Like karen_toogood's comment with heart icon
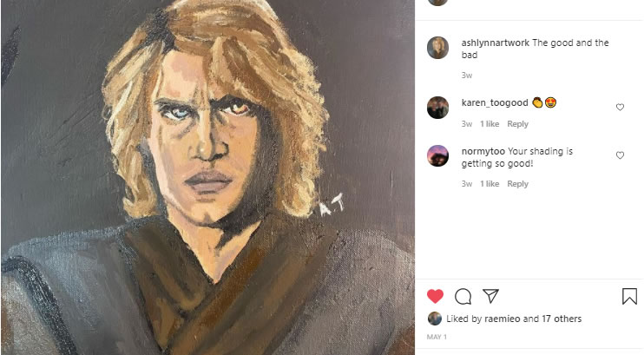Viewport: 644px width, 355px height. 620,107
